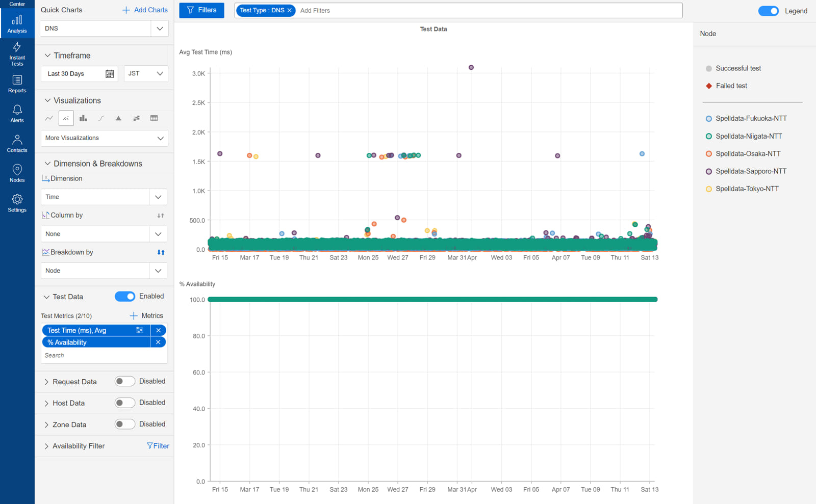Select the line chart visualization icon
This screenshot has height=504, width=816.
(49, 118)
